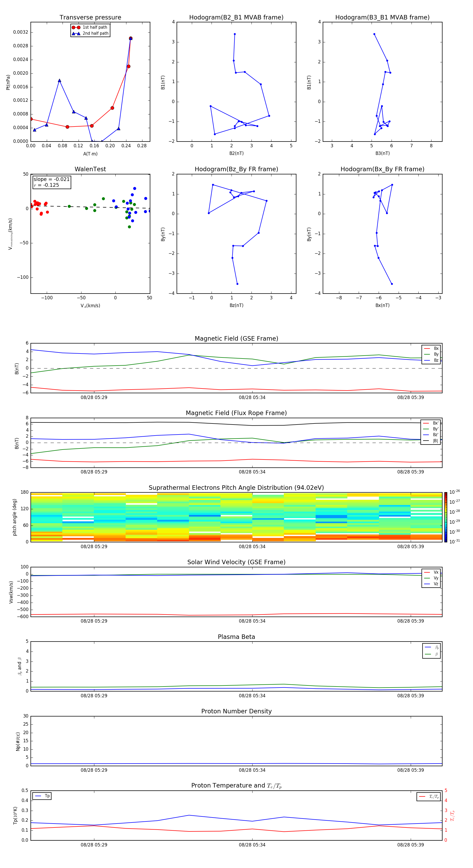Click the pitch angle colorbar scale
Viewport: 473px width, 868px height.
coord(446,517)
